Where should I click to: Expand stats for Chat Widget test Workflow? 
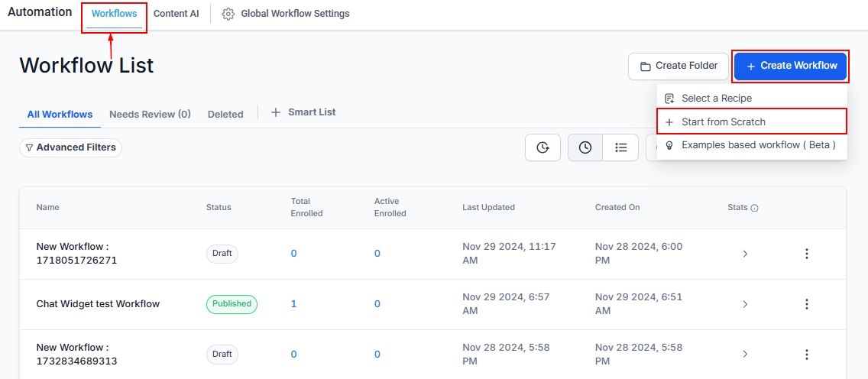tap(745, 304)
